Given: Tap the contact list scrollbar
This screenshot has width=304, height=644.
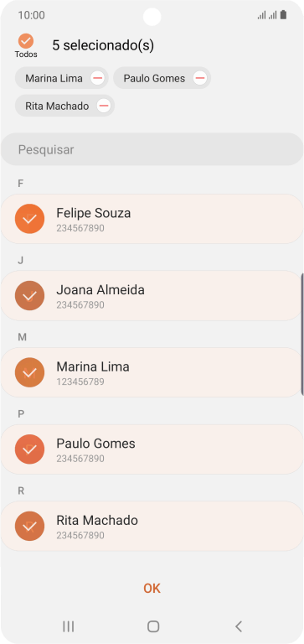Looking at the screenshot, I should click(x=302, y=334).
